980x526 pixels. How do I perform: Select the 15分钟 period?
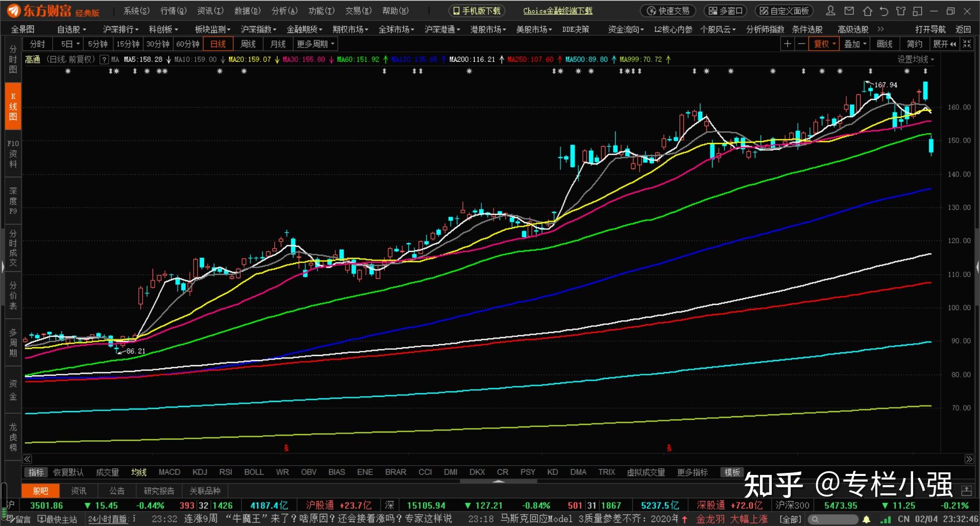[128, 44]
